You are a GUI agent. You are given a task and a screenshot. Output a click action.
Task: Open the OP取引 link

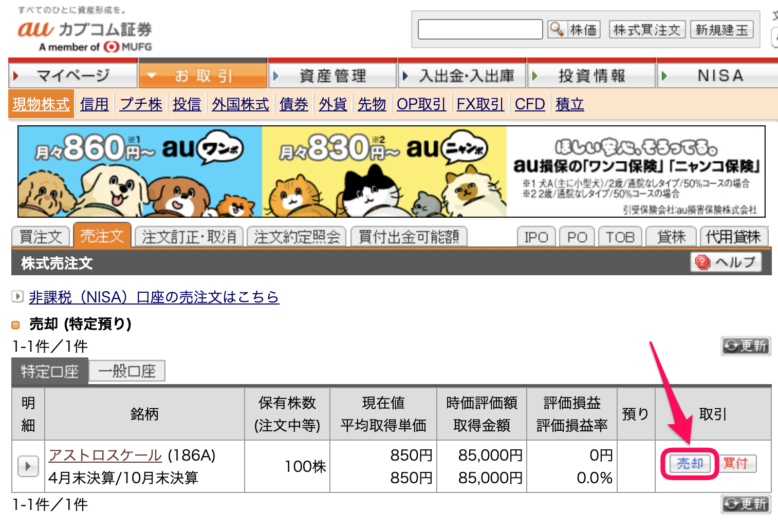click(x=421, y=104)
